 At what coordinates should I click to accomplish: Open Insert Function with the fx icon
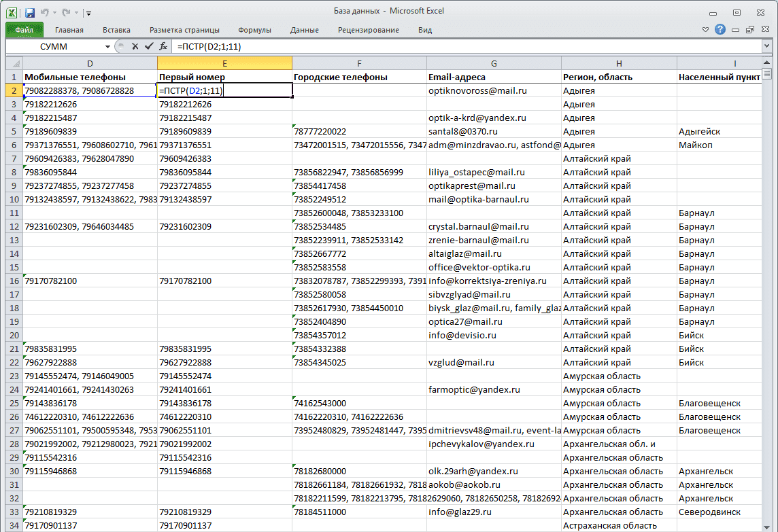[x=163, y=46]
